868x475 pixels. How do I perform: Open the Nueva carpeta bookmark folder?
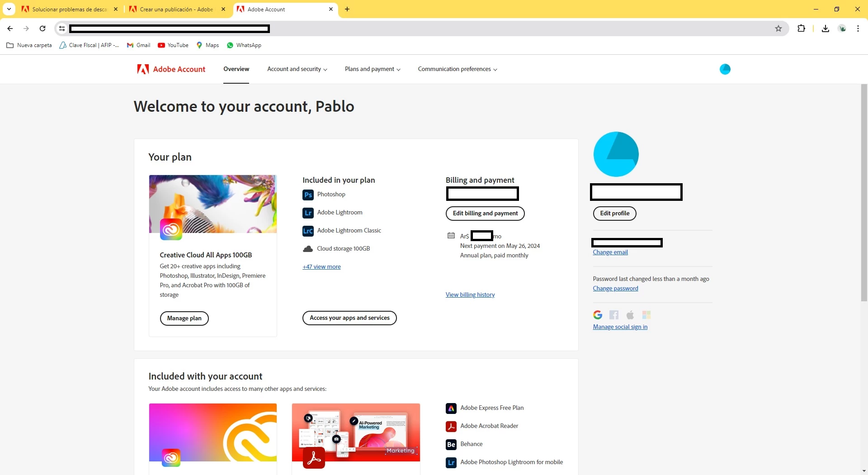[x=29, y=45]
